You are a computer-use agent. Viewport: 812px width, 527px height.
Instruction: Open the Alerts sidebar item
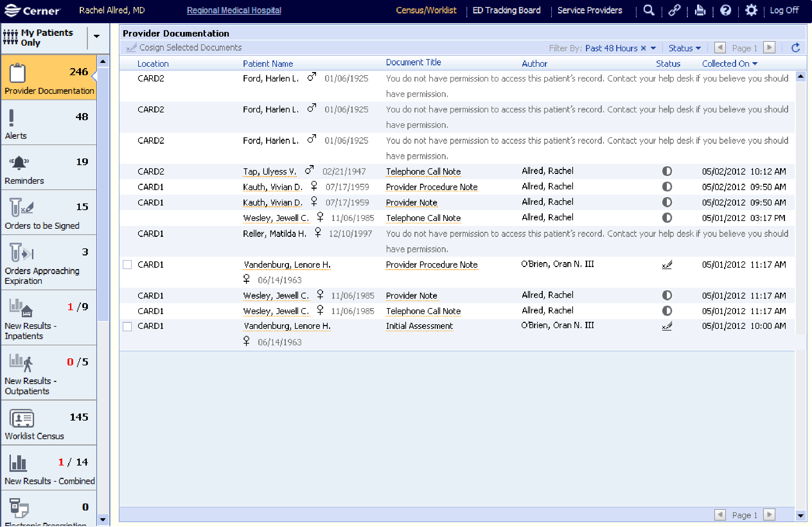pos(49,123)
